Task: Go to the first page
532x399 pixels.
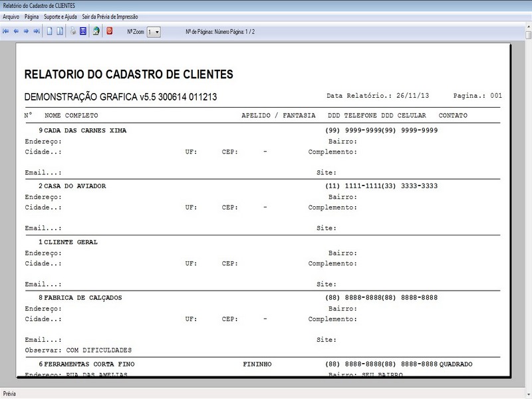Action: click(x=5, y=29)
